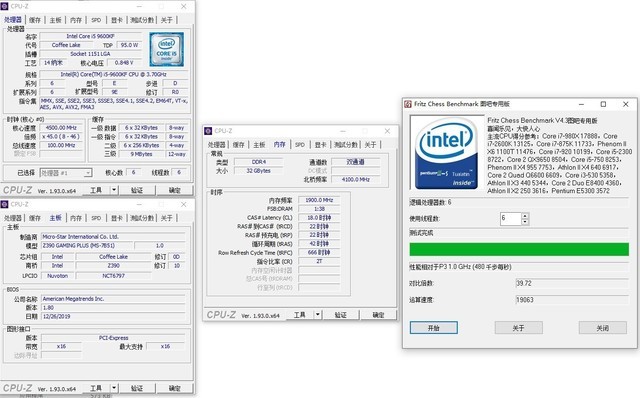
Task: Click CPU-Z title icon of the mainboard window
Action: coord(4,204)
